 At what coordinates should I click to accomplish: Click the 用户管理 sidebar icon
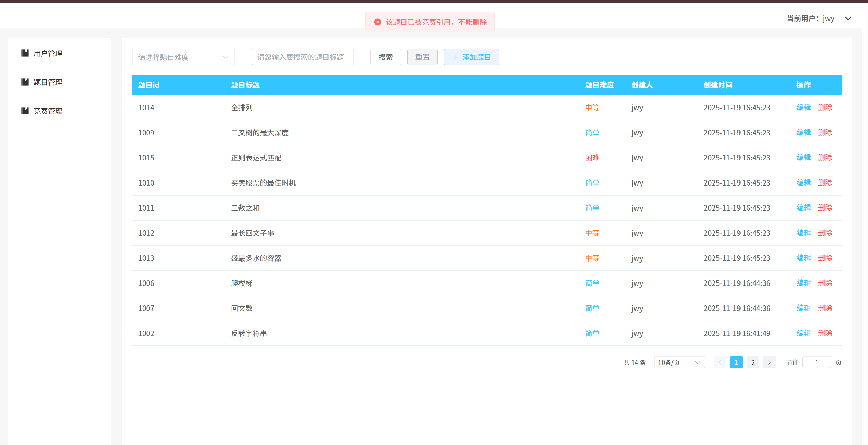click(24, 53)
